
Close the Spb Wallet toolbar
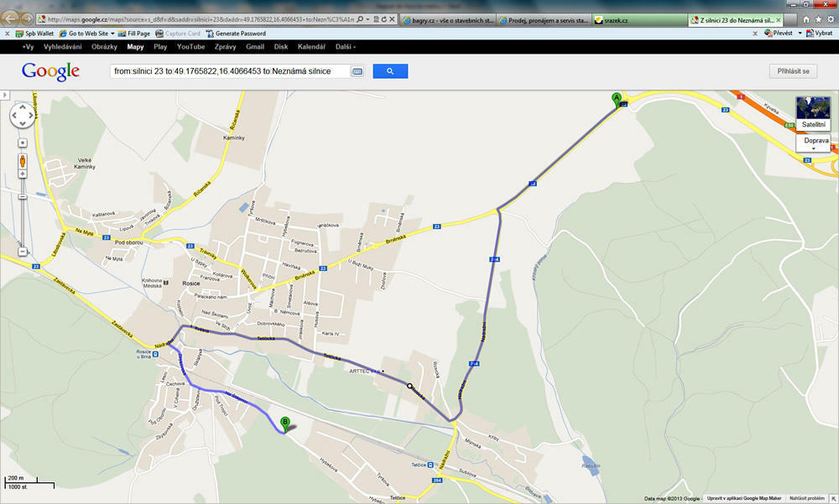[7, 34]
